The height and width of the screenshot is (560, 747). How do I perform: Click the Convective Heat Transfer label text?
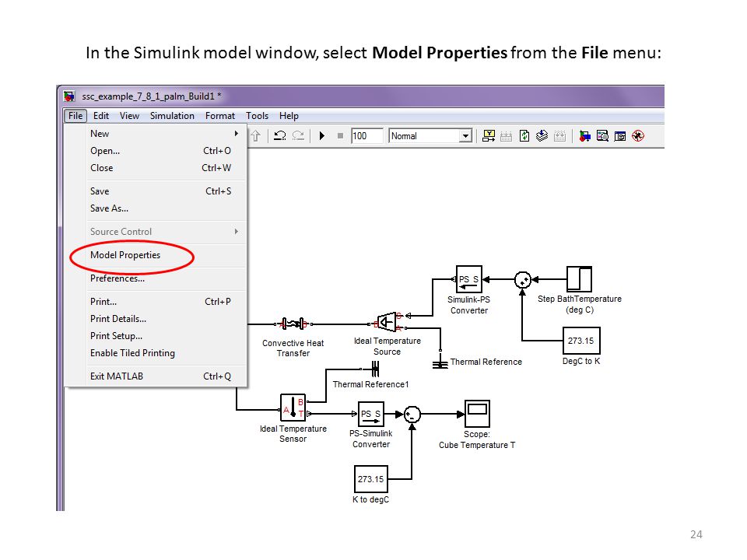pyautogui.click(x=293, y=348)
